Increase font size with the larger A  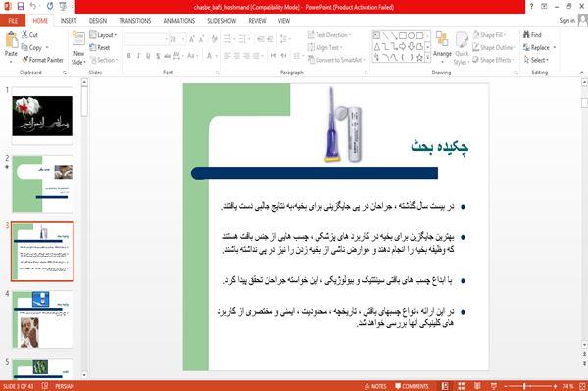tap(192, 39)
